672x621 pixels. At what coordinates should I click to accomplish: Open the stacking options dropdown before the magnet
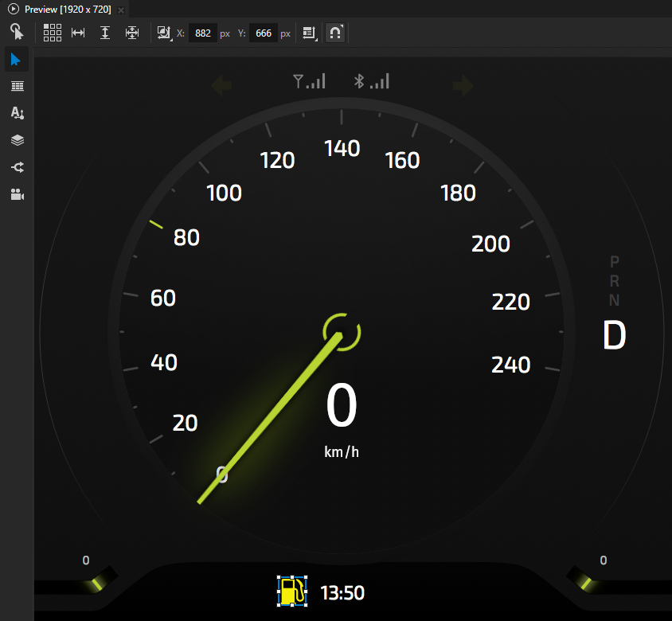tap(310, 33)
